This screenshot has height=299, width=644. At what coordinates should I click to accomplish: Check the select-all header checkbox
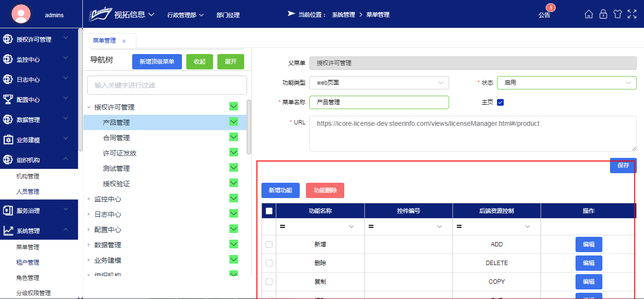pyautogui.click(x=269, y=211)
